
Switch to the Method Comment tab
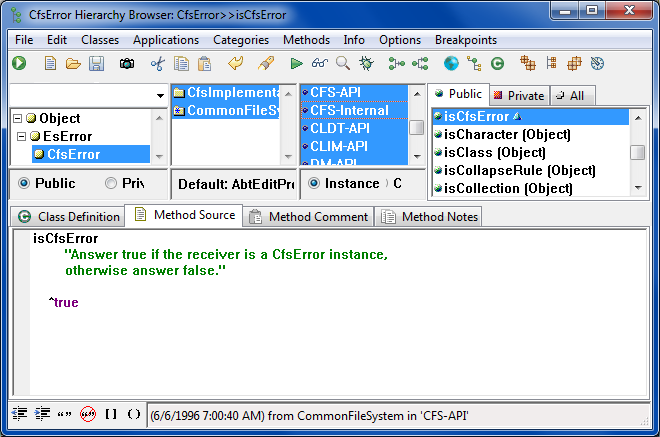[x=309, y=217]
